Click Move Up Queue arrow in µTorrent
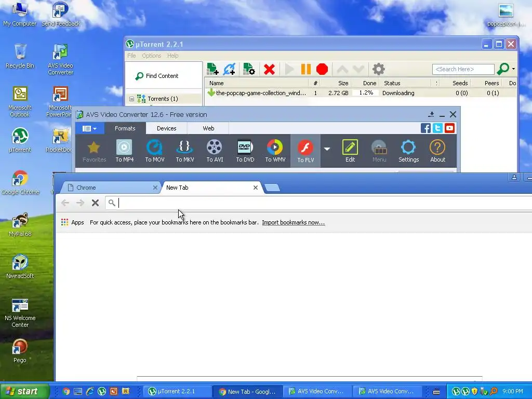 coord(342,70)
